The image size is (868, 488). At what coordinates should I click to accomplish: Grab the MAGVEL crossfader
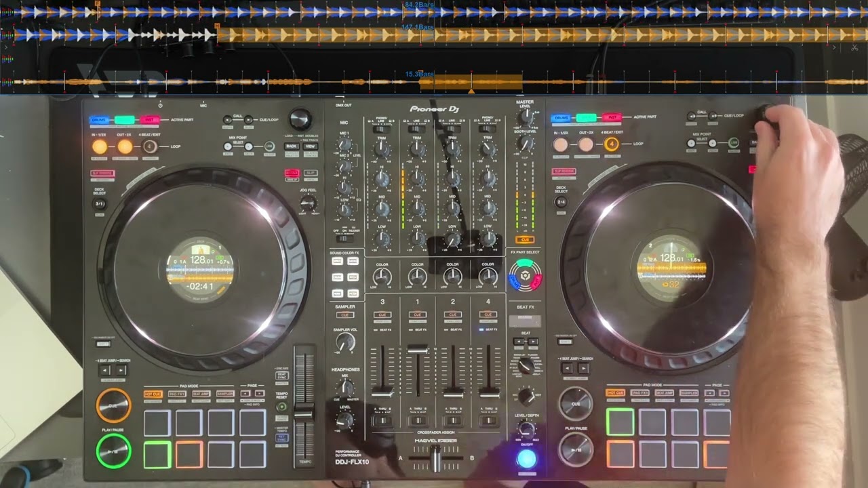pos(436,459)
